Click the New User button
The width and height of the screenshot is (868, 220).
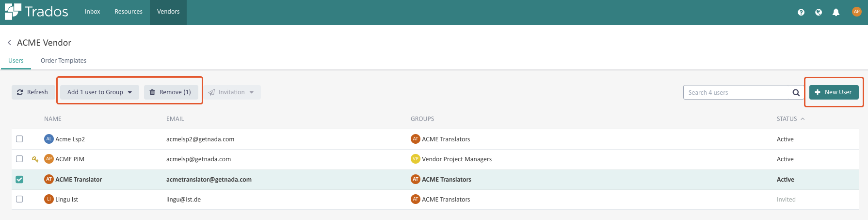pos(834,92)
